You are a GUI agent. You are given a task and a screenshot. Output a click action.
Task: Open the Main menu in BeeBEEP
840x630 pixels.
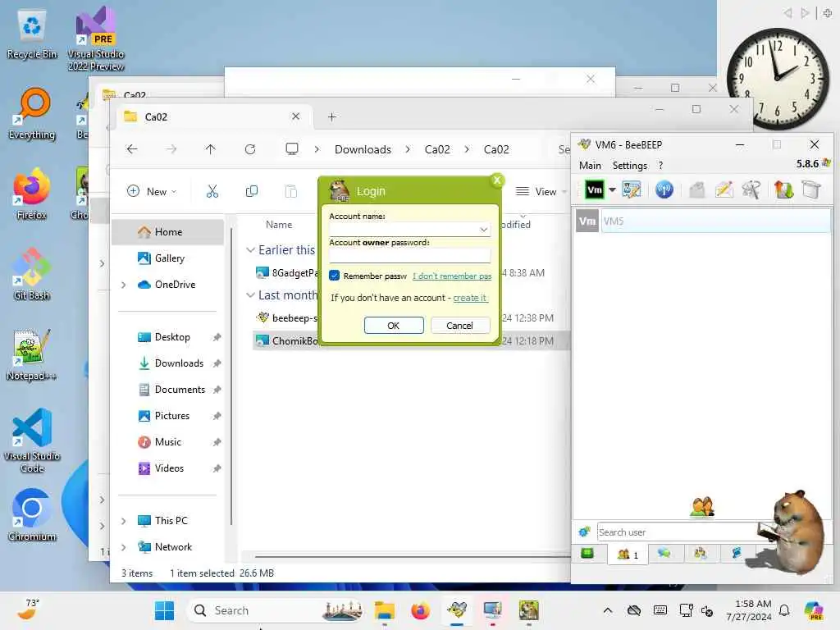[590, 166]
